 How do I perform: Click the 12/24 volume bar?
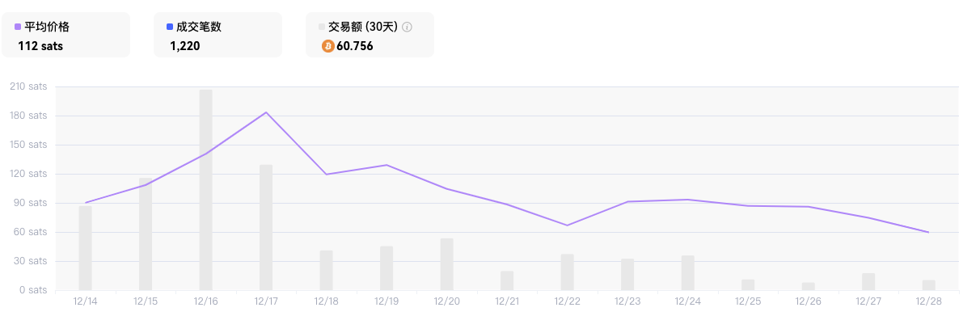tap(687, 273)
